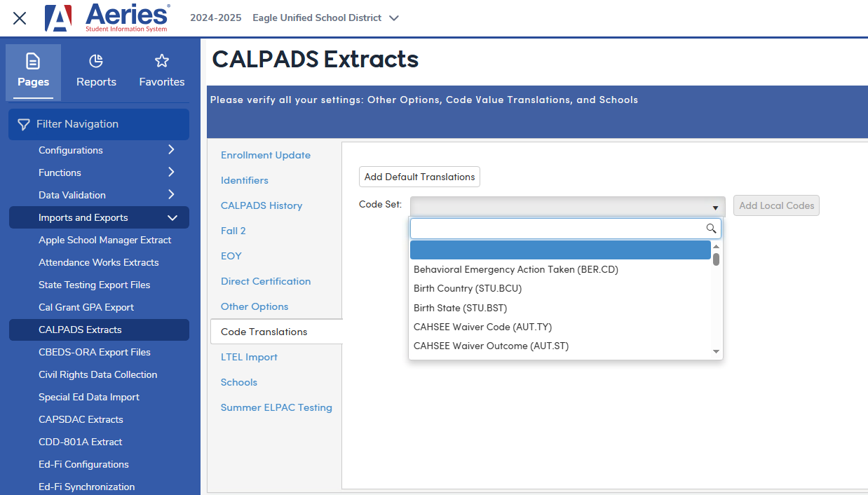Toggle the Code Set dropdown arrow

(715, 208)
